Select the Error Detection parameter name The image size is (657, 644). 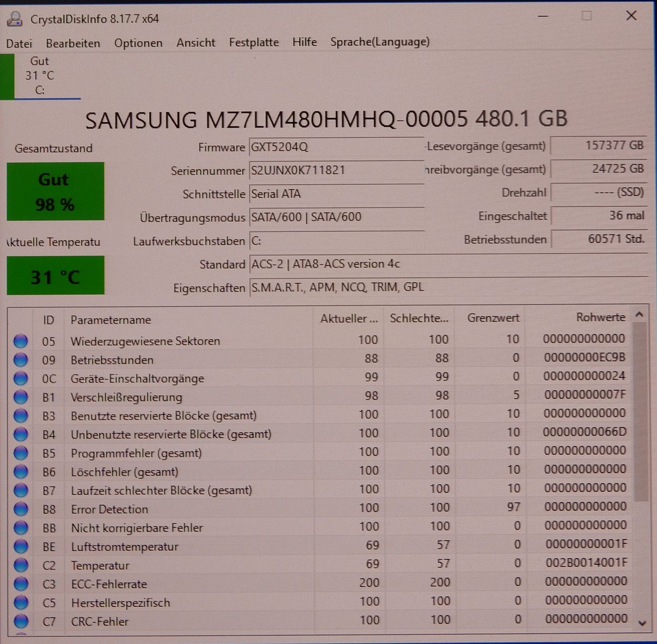tap(110, 509)
